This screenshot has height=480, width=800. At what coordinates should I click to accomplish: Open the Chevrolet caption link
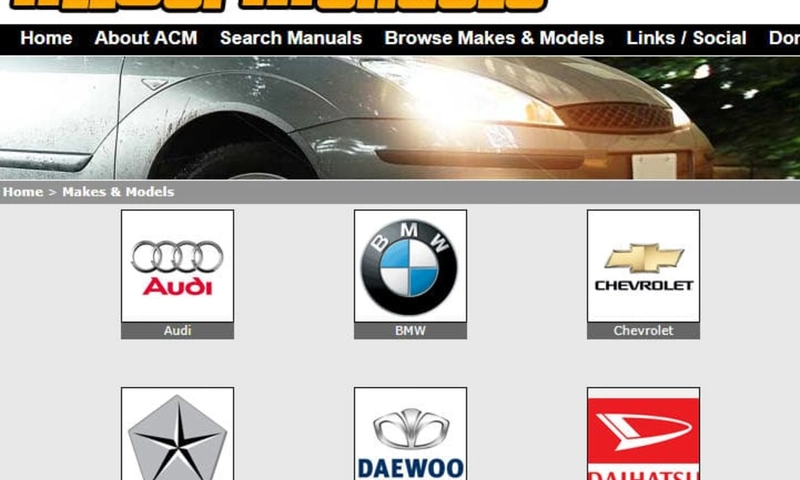(643, 331)
